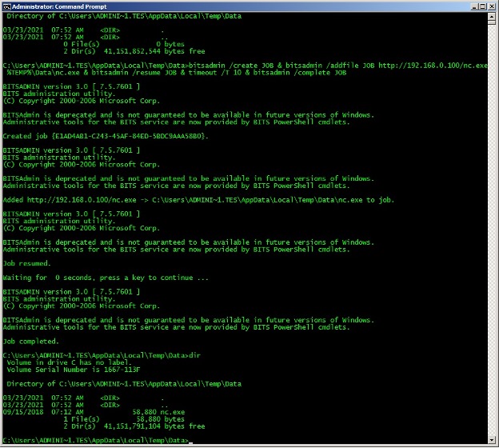Click '41,151,852,544 bytes free' text

click(154, 51)
